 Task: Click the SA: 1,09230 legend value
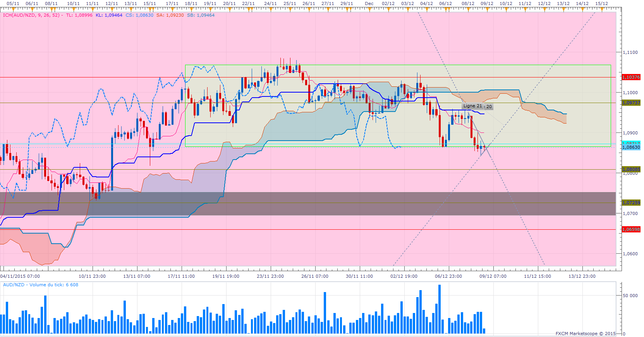(170, 15)
